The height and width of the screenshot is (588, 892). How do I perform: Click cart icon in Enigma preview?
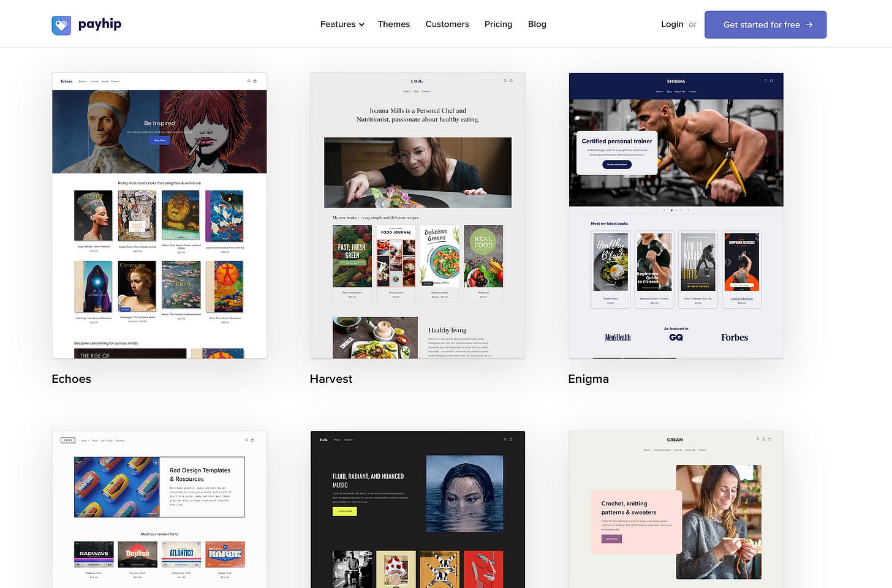pos(772,81)
